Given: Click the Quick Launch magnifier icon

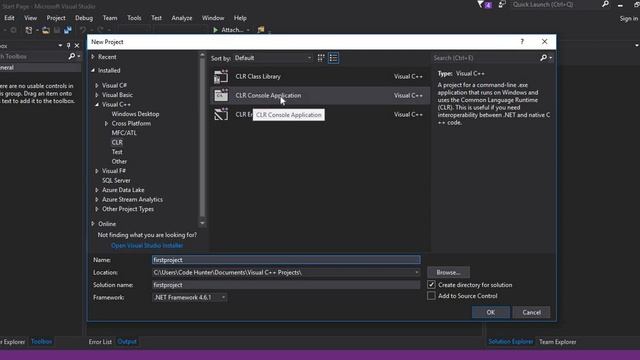Looking at the screenshot, I should click(x=605, y=4).
